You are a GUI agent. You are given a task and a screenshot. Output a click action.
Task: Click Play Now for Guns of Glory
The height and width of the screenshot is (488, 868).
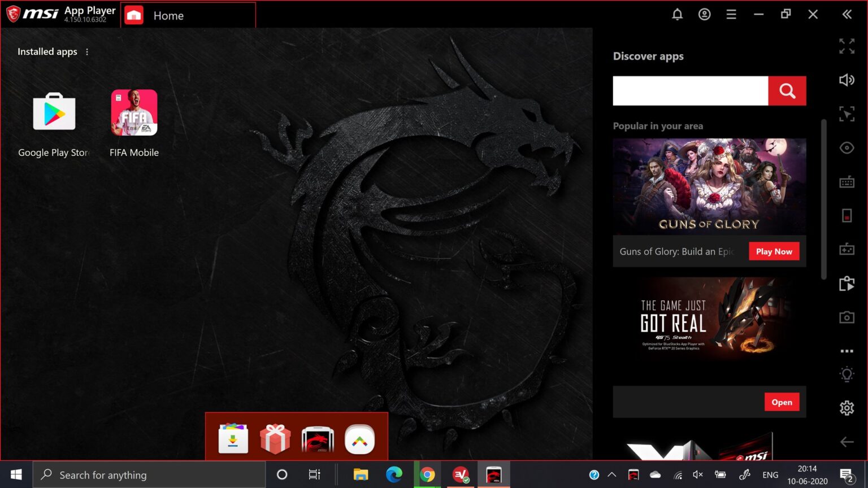774,251
